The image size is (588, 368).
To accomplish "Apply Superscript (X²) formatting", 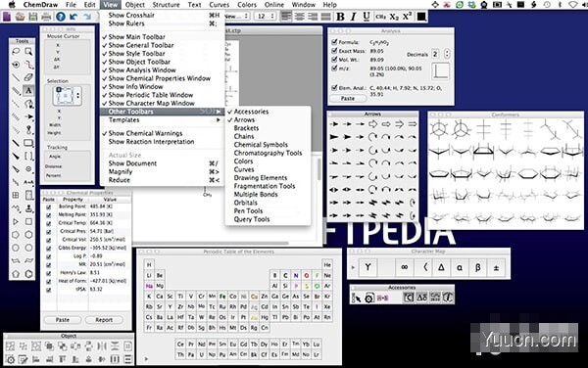I will pos(407,17).
